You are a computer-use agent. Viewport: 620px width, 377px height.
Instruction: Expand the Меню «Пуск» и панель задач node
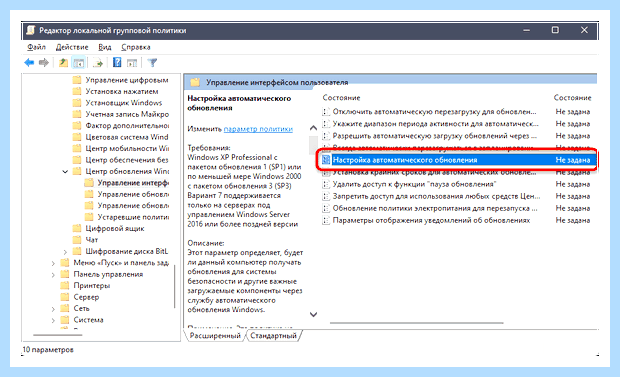[x=53, y=263]
